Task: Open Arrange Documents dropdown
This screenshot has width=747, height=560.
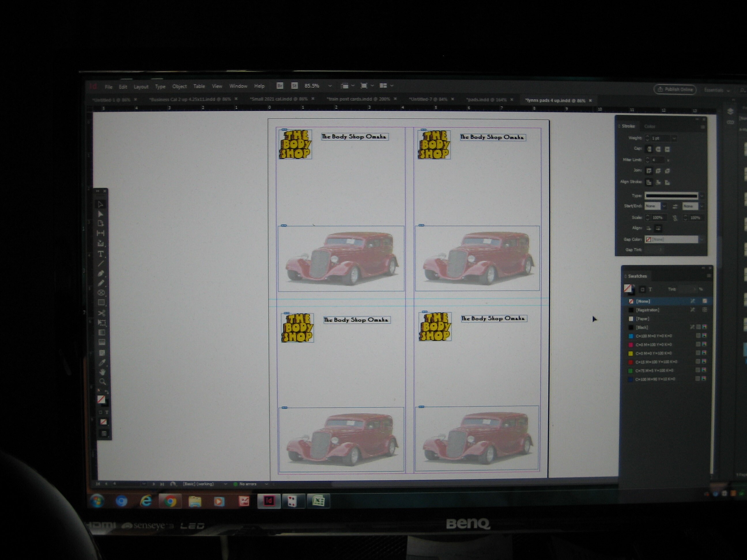Action: coord(386,86)
